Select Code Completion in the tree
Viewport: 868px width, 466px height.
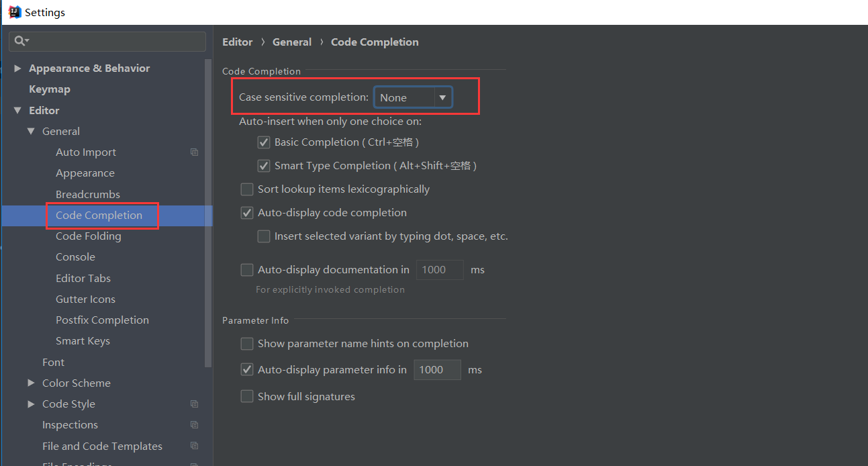pos(99,216)
